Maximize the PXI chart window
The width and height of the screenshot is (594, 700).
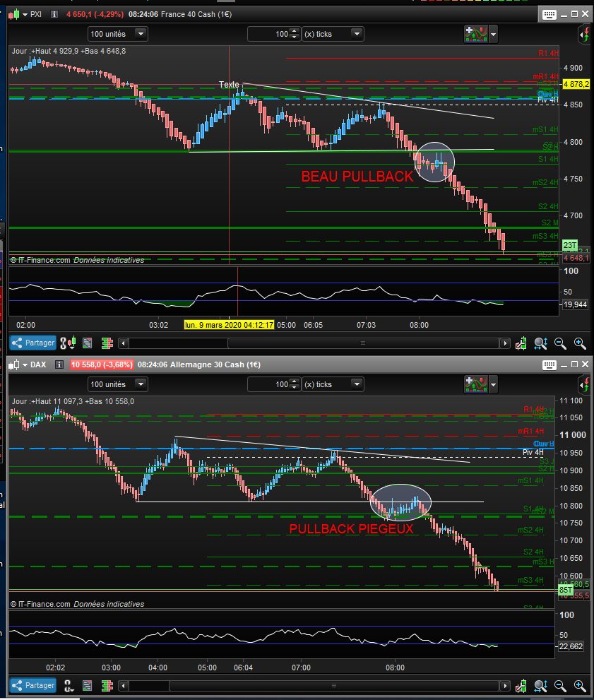coord(575,14)
